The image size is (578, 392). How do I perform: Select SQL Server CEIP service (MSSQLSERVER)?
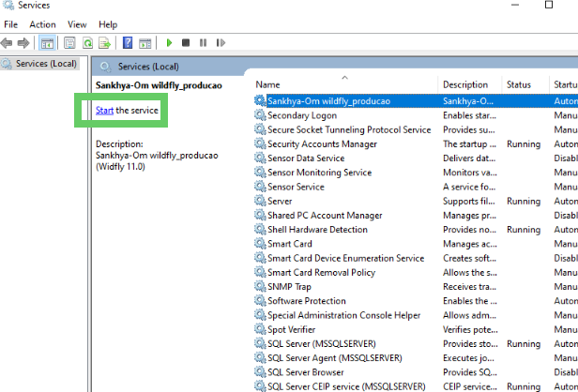(346, 386)
